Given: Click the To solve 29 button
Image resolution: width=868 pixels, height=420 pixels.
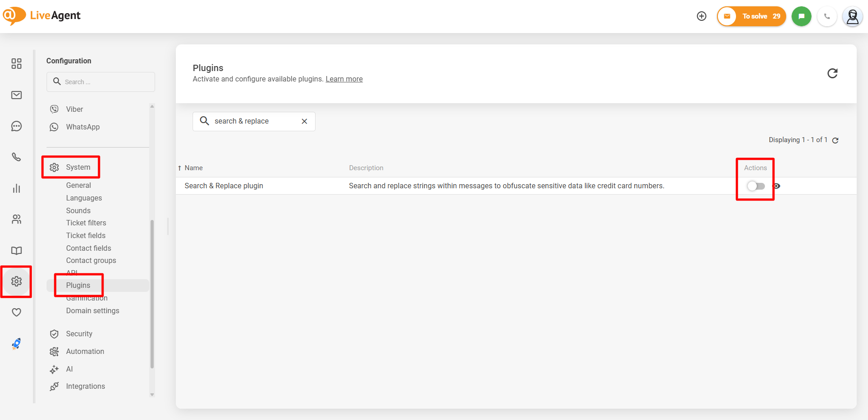Looking at the screenshot, I should [752, 16].
